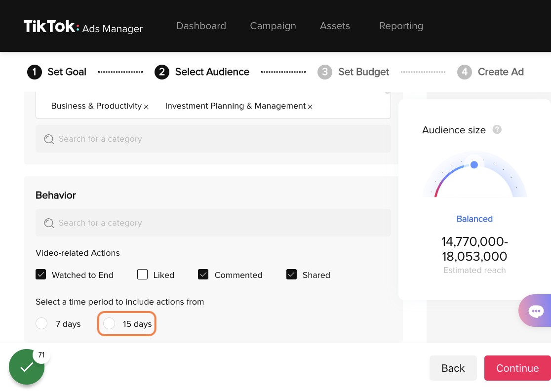Image resolution: width=551 pixels, height=392 pixels.
Task: Click the Estimated reach caption
Action: click(474, 270)
